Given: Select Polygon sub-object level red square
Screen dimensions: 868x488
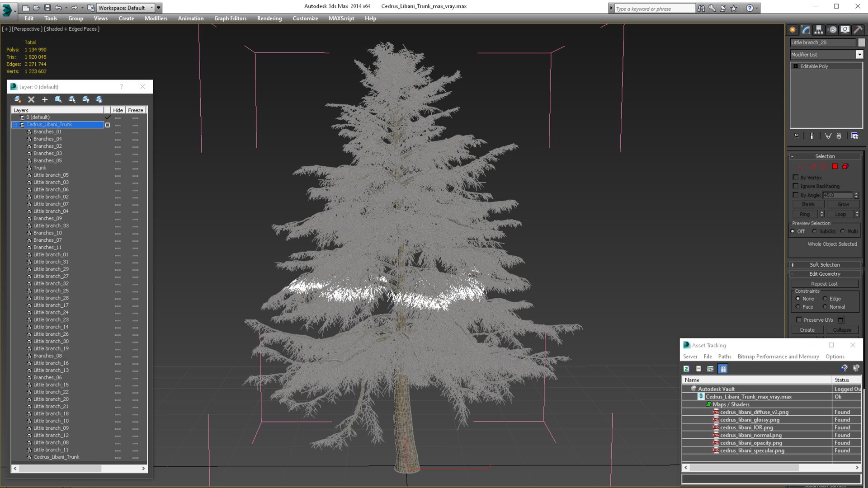Looking at the screenshot, I should click(835, 166).
